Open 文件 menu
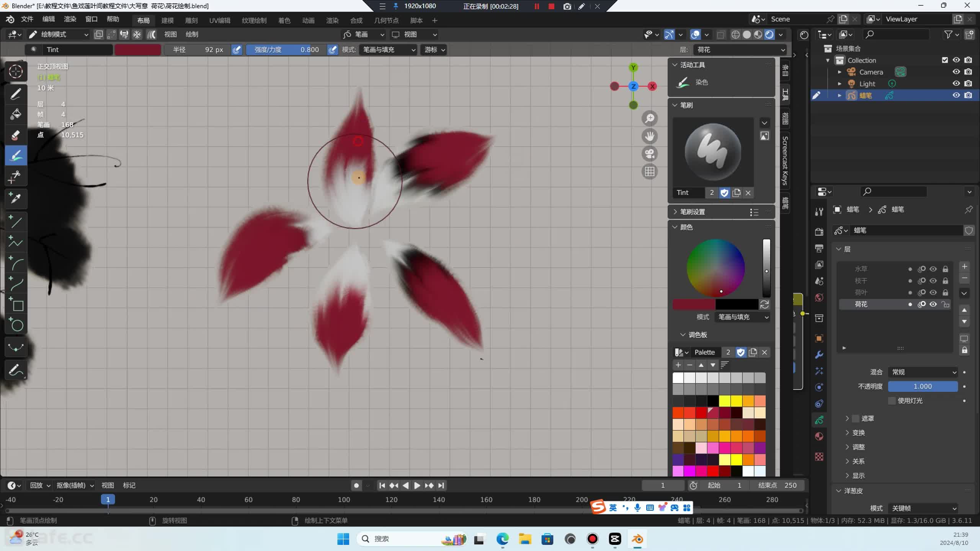This screenshot has height=551, width=980. (27, 19)
